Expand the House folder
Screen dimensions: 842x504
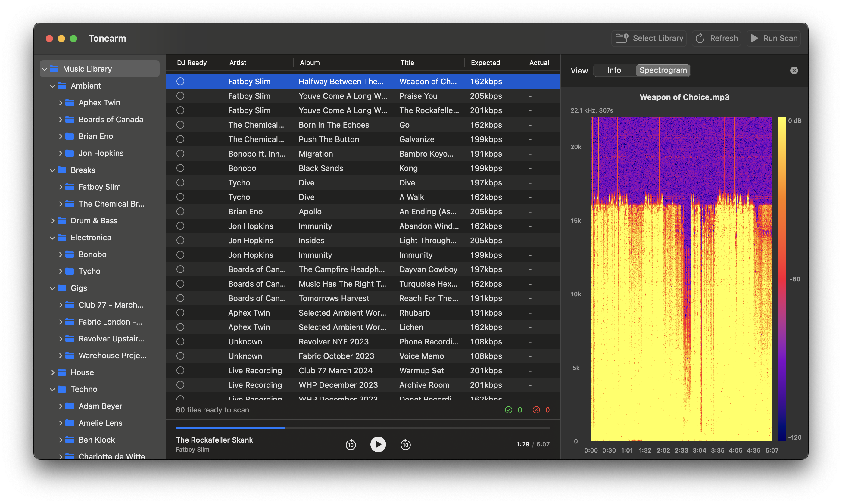coord(53,372)
